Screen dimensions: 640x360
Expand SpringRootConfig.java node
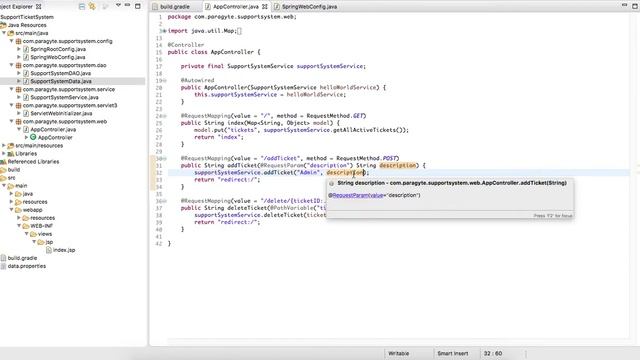(x=19, y=49)
